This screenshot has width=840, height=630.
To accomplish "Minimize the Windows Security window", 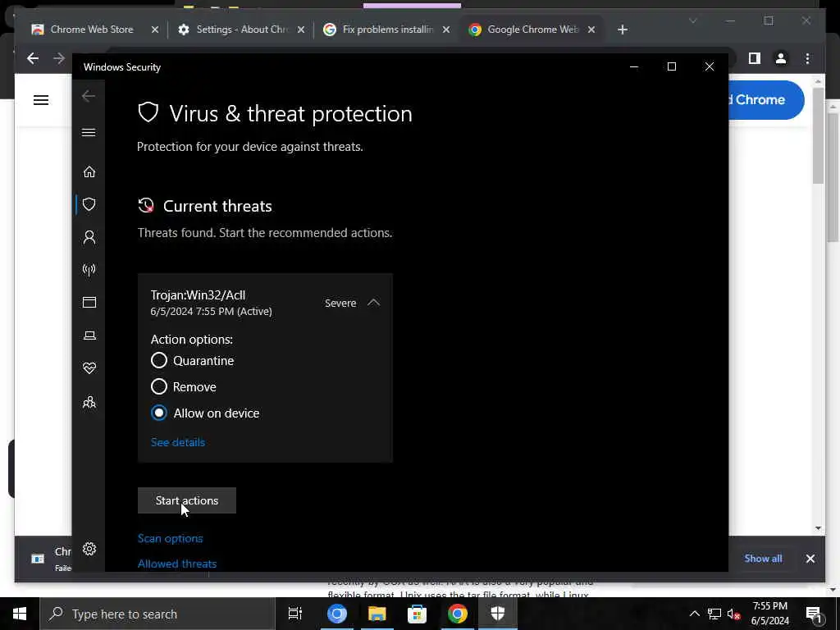I will tap(634, 66).
